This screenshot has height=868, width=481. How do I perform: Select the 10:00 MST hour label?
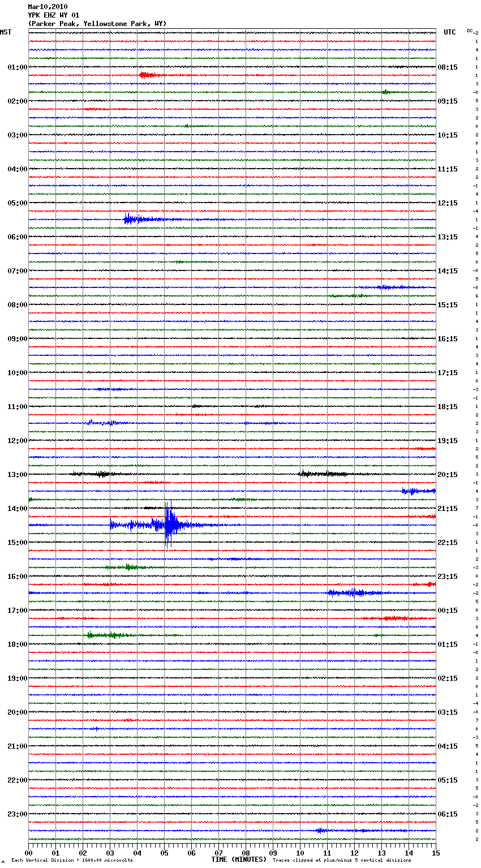pos(17,373)
